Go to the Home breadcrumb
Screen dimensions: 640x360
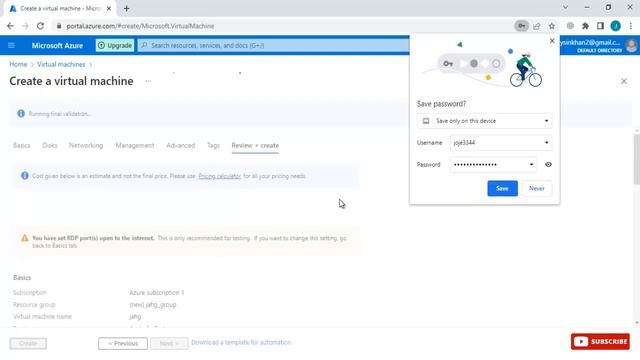(18, 64)
